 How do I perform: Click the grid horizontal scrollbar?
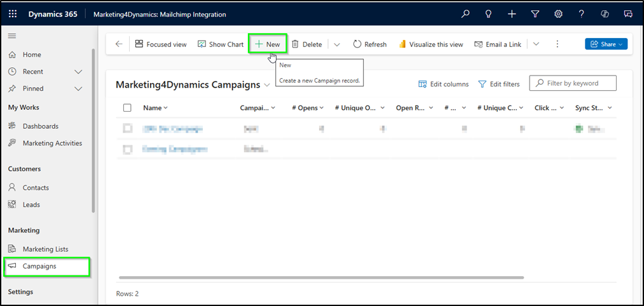[321, 277]
